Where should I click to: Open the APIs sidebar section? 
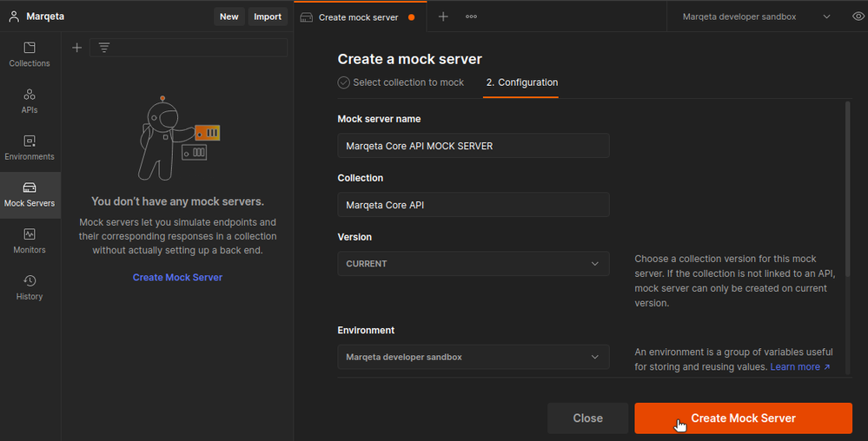click(30, 102)
